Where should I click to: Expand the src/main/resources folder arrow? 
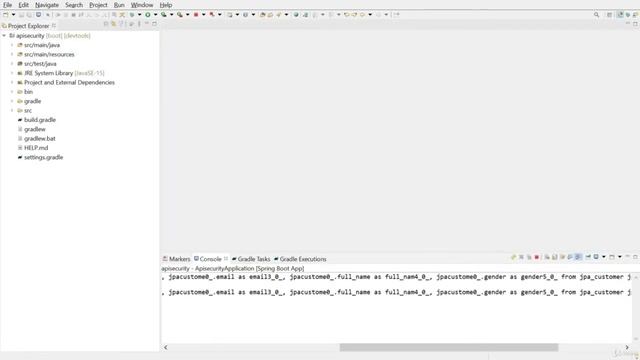point(12,55)
